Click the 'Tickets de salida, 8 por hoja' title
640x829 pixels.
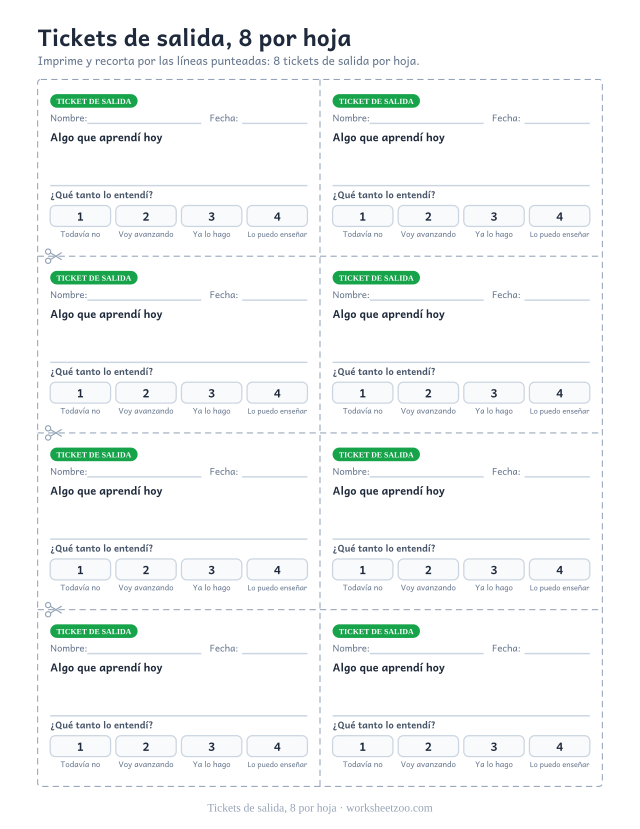(x=194, y=38)
